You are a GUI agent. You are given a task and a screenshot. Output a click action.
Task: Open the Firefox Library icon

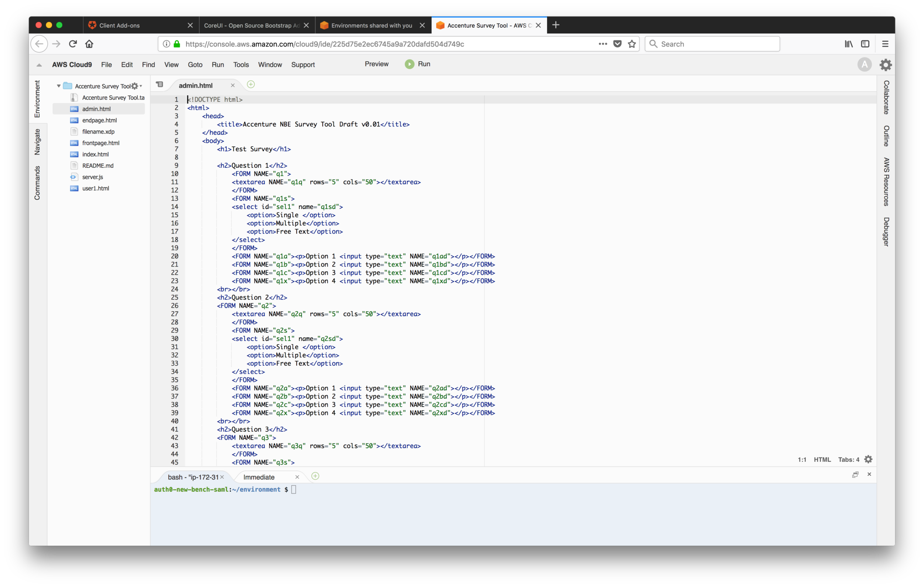click(848, 44)
